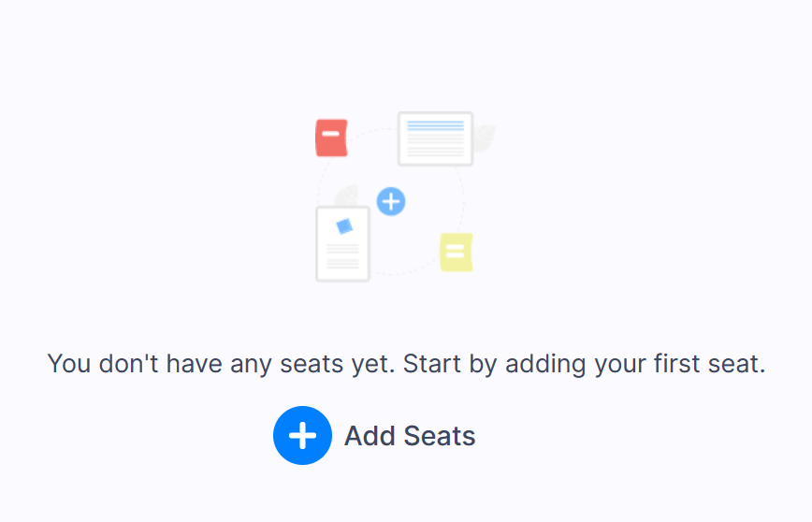Click the wide document with blue header lines
The image size is (812, 522).
pos(436,138)
